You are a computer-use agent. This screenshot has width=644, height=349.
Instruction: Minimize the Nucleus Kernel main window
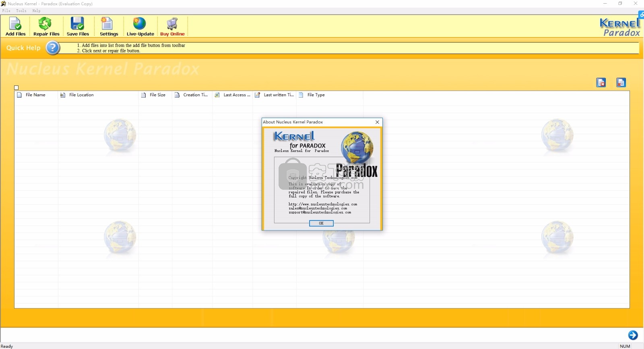coord(605,4)
